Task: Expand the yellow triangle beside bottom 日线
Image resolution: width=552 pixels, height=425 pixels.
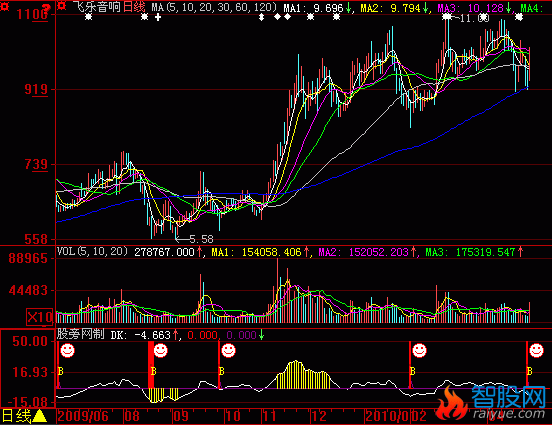Action: [x=40, y=416]
